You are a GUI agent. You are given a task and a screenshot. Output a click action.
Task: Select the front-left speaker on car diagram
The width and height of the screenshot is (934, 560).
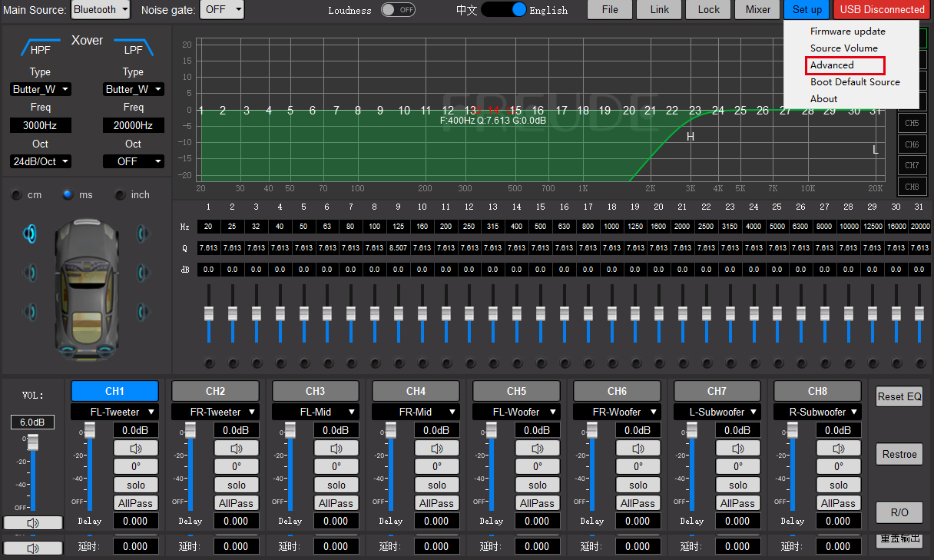pyautogui.click(x=30, y=233)
